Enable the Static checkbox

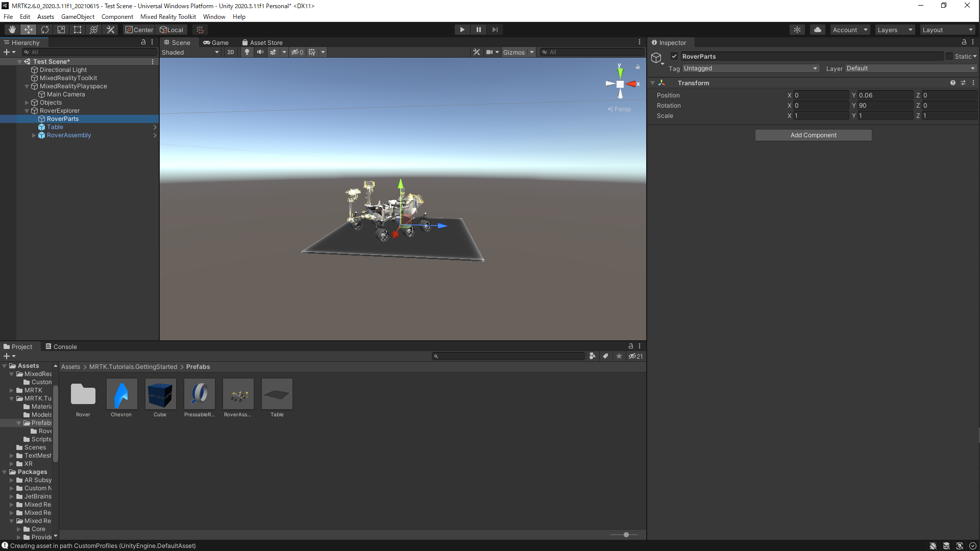click(949, 56)
